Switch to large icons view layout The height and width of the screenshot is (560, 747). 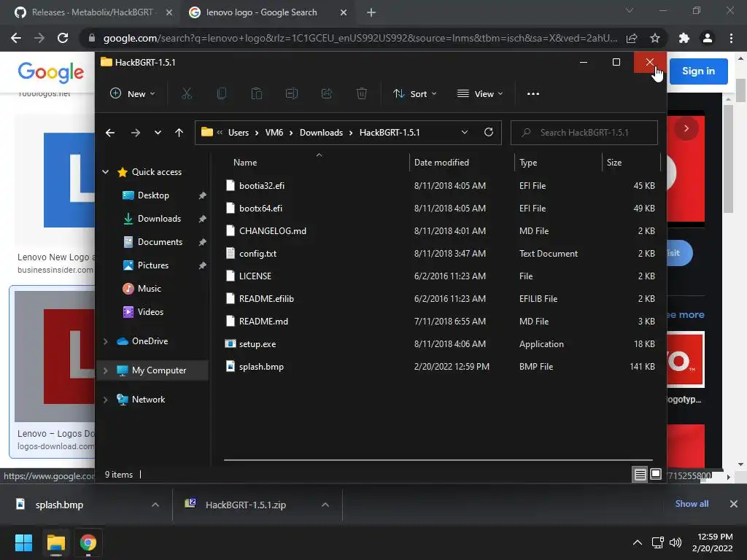(x=656, y=474)
